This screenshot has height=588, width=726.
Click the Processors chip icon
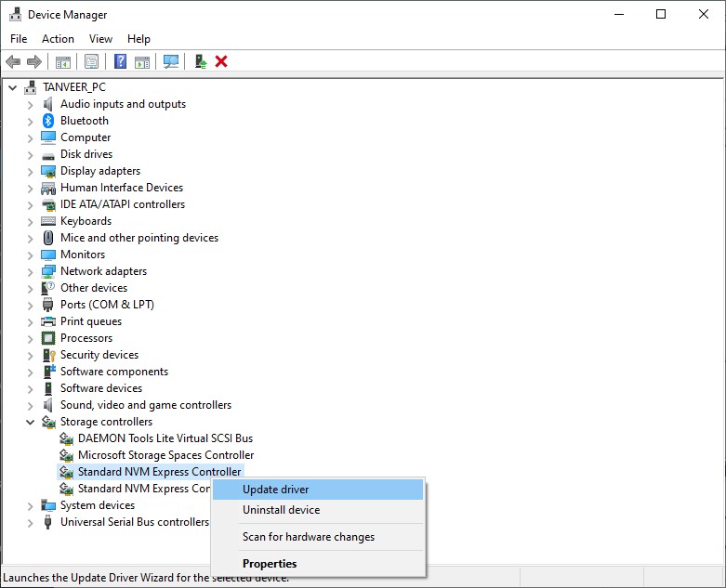pyautogui.click(x=48, y=338)
